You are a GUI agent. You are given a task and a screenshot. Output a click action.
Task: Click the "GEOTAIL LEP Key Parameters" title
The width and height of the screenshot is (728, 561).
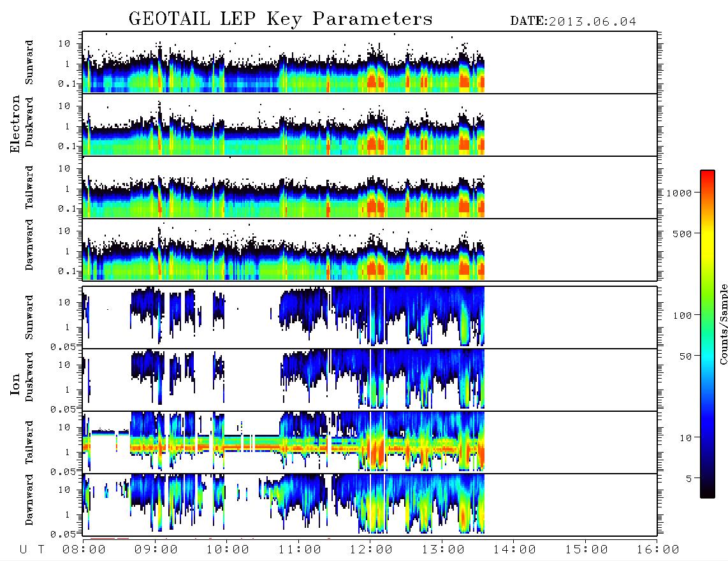pos(280,19)
